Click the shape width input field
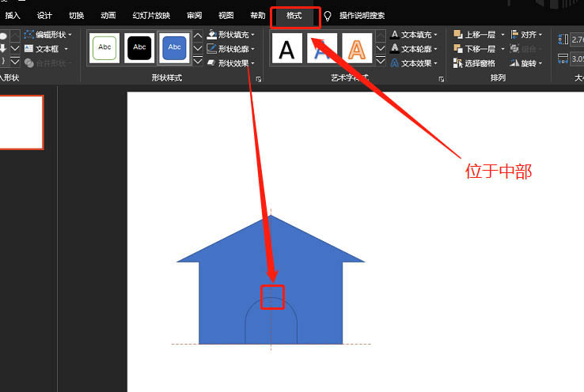This screenshot has width=584, height=392. (x=577, y=58)
